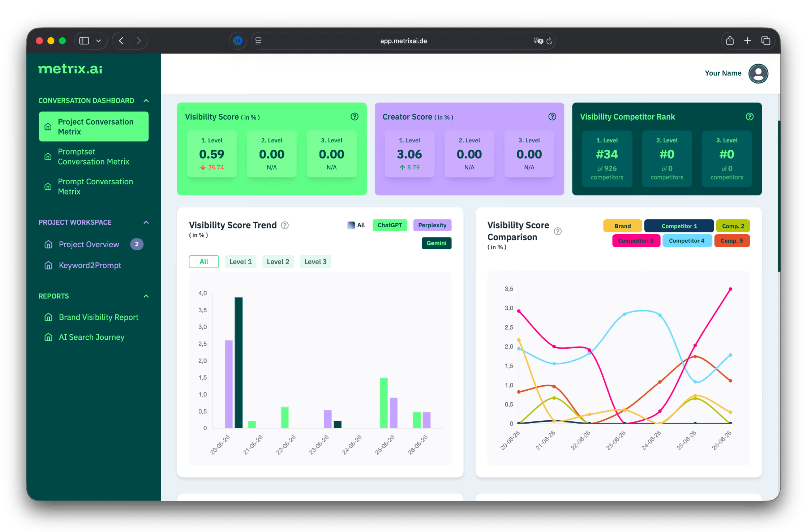Click home icon beside Promptset Conversation Metrix
The height and width of the screenshot is (532, 807).
pos(48,156)
